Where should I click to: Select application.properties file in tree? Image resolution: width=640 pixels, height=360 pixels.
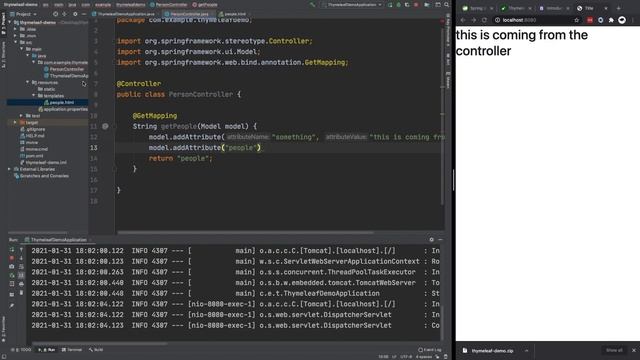tap(63, 109)
